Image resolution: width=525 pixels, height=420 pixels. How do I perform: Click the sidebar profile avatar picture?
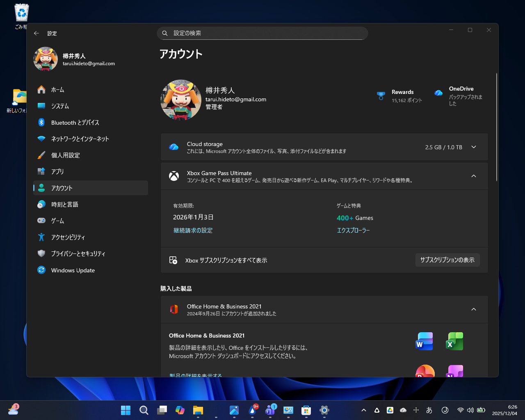tap(46, 59)
